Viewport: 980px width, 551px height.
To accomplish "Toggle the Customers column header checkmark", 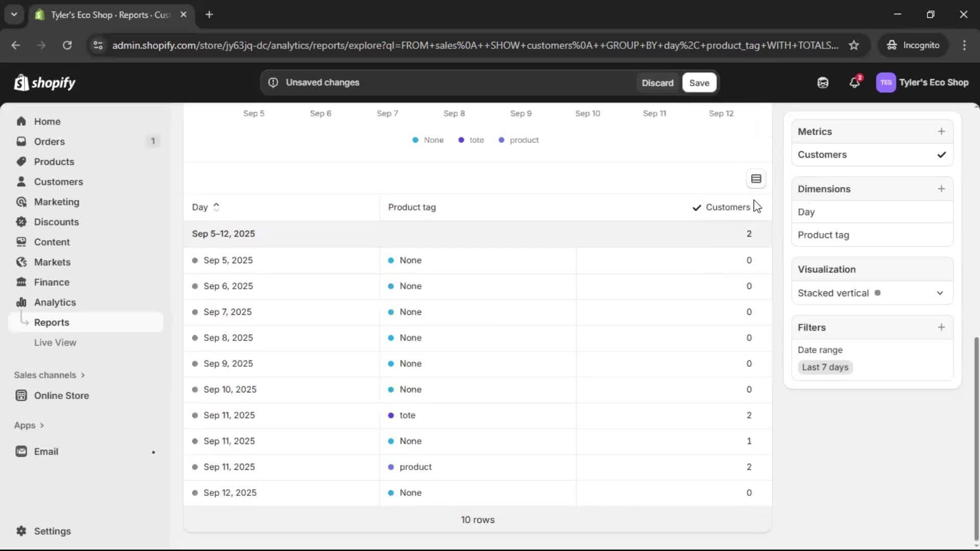I will pyautogui.click(x=697, y=208).
